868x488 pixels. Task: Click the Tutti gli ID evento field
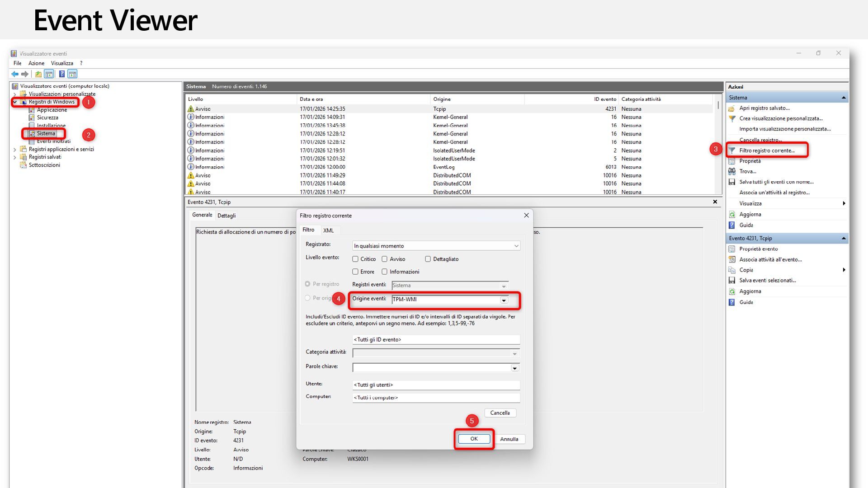tap(436, 340)
